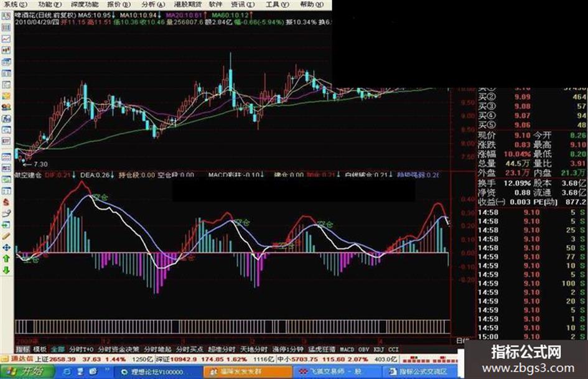Click the Windows 开始 start button
Screen dimensions: 588x379
27,372
